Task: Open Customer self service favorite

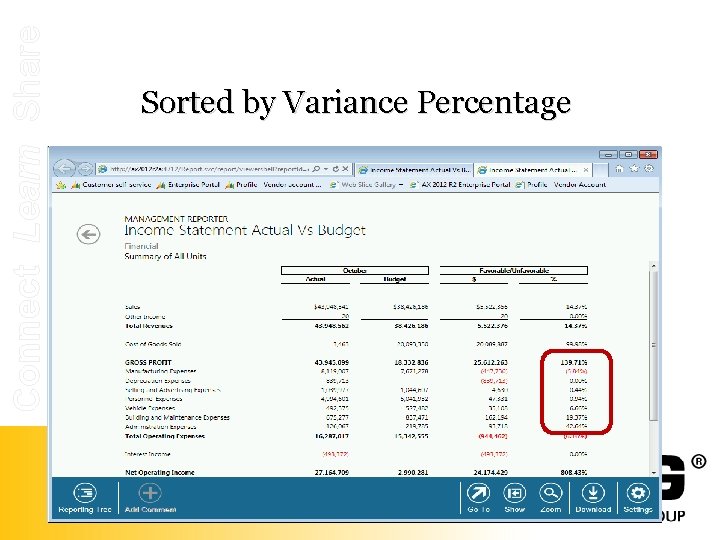Action: coord(112,185)
